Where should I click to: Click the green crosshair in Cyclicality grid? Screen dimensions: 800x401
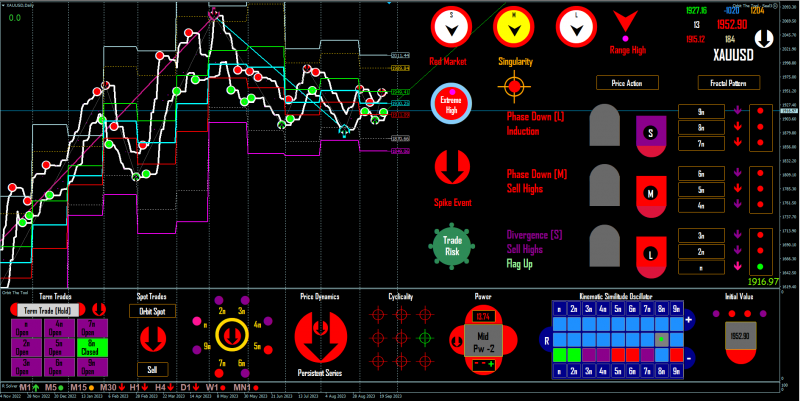(x=425, y=338)
